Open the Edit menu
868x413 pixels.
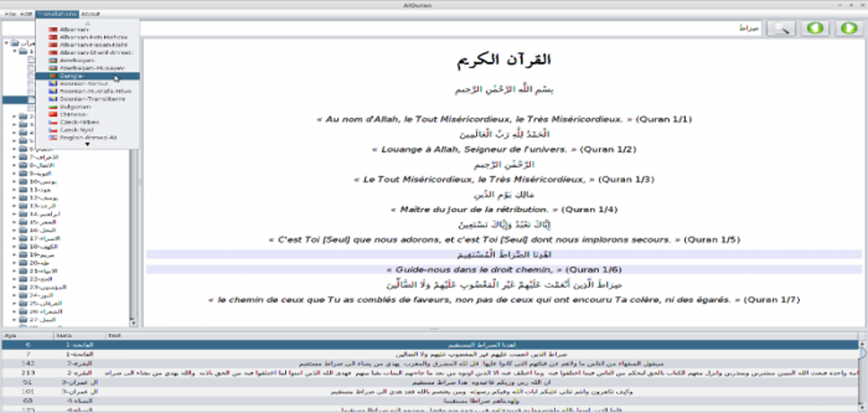point(26,14)
